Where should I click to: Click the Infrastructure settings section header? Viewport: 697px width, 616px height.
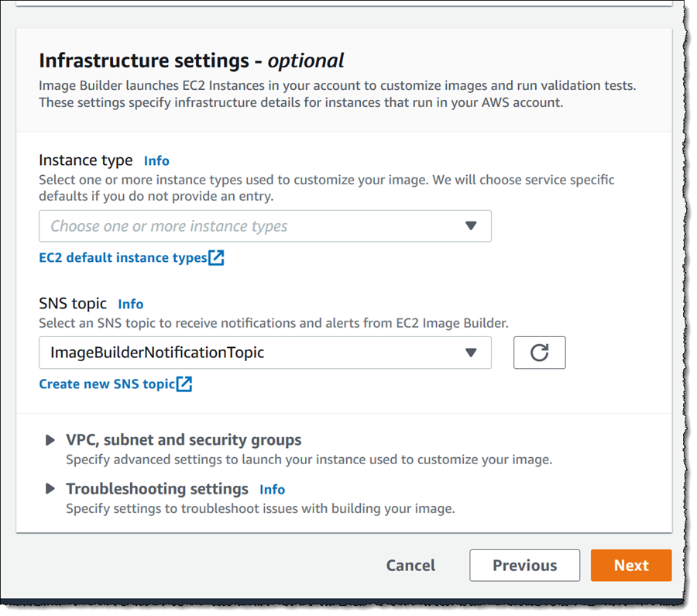point(191,60)
